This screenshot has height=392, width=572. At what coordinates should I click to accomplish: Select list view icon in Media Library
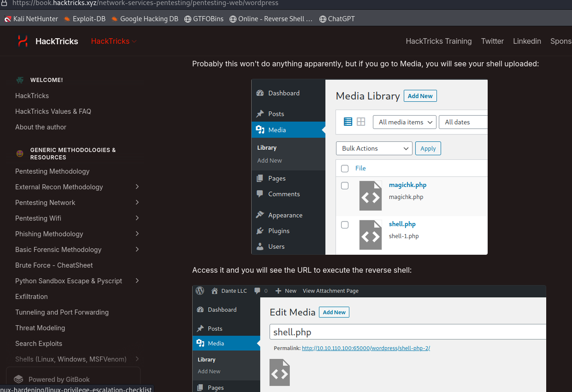pyautogui.click(x=348, y=122)
